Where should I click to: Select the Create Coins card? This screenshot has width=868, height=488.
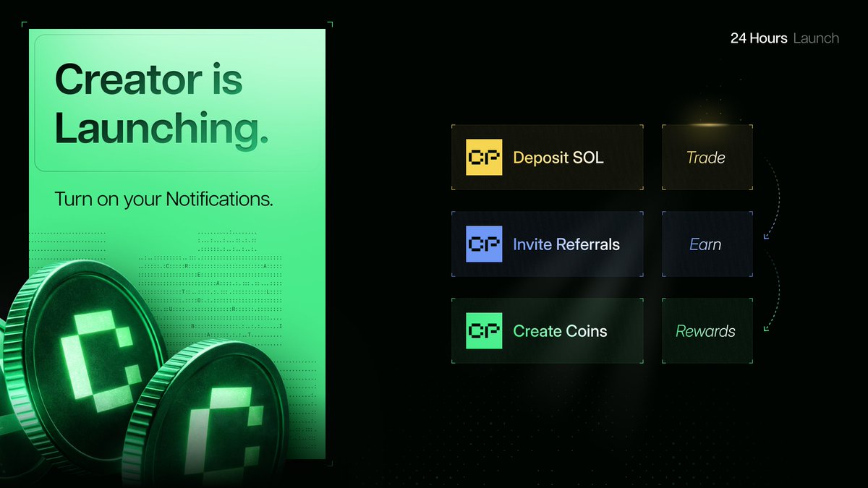coord(548,330)
